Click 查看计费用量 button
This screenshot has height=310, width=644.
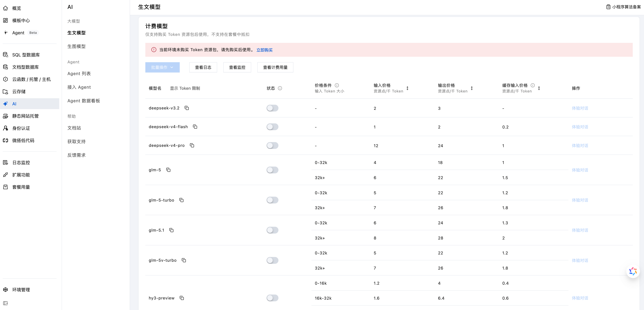275,67
